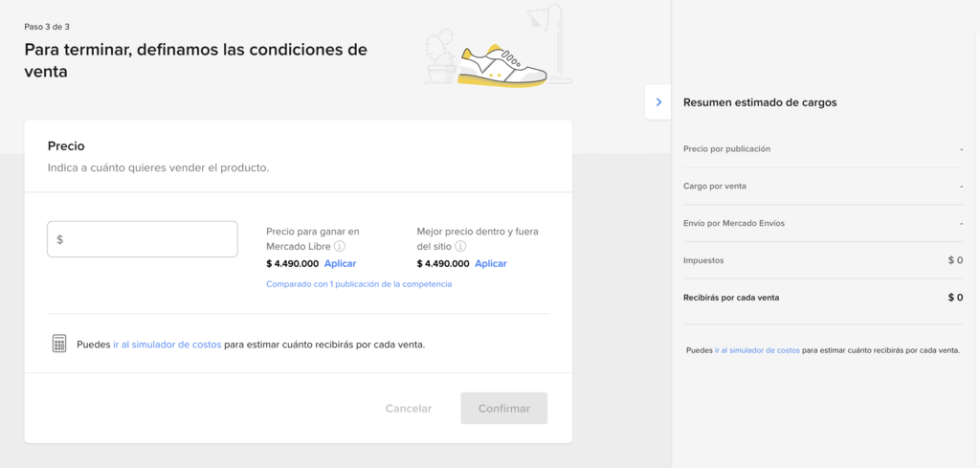Viewport: 980px width, 468px height.
Task: Apply the 'Mejor precio dentro y fuera del sitio' price
Action: click(x=491, y=263)
